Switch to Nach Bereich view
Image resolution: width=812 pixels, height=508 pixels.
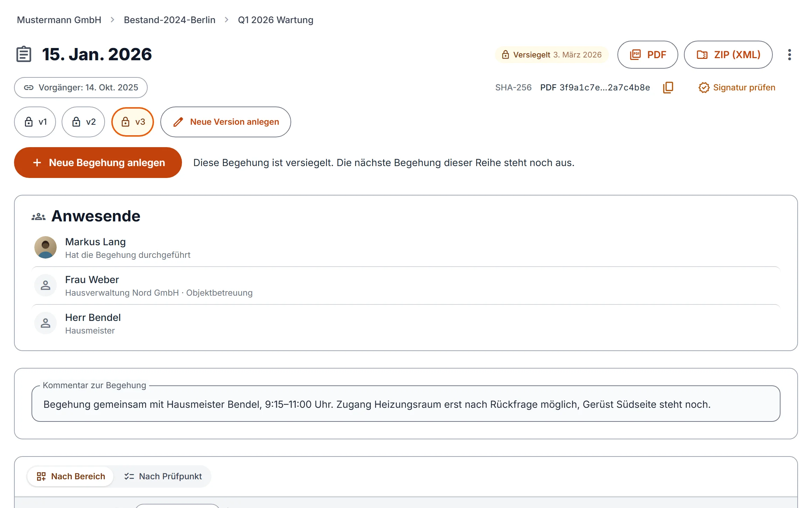tap(71, 476)
